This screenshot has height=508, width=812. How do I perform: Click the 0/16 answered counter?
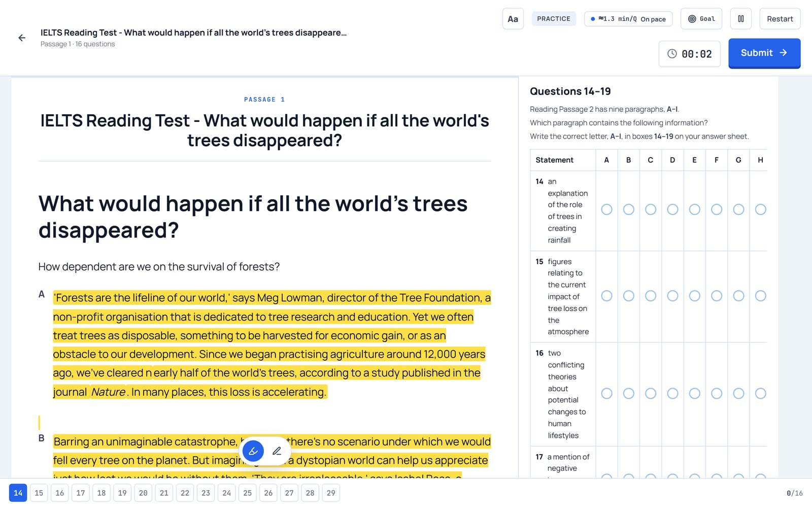pos(794,493)
